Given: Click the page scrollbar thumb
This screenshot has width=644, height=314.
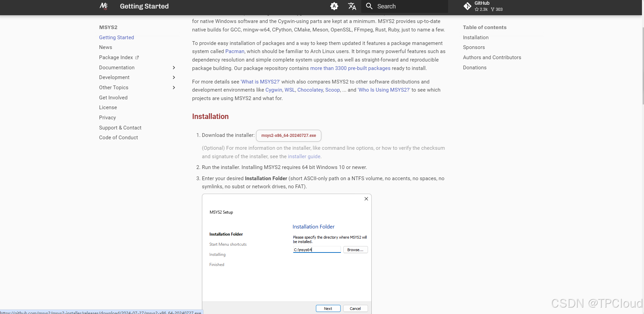Looking at the screenshot, I should [x=643, y=66].
